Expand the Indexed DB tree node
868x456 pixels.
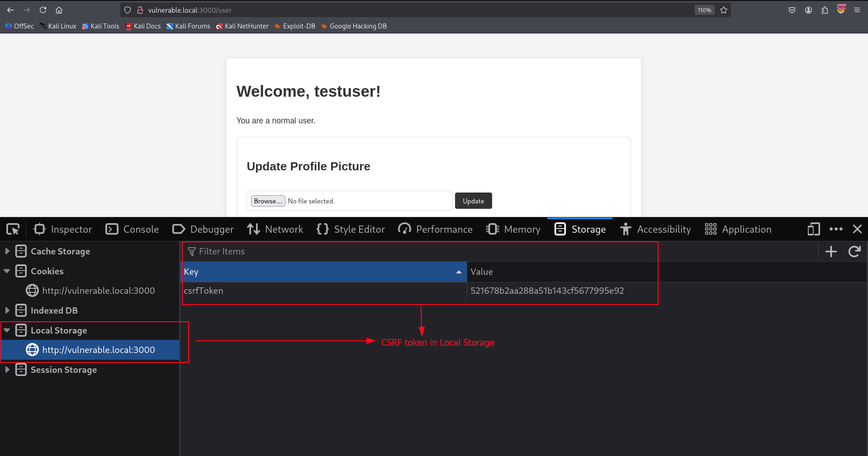point(7,310)
